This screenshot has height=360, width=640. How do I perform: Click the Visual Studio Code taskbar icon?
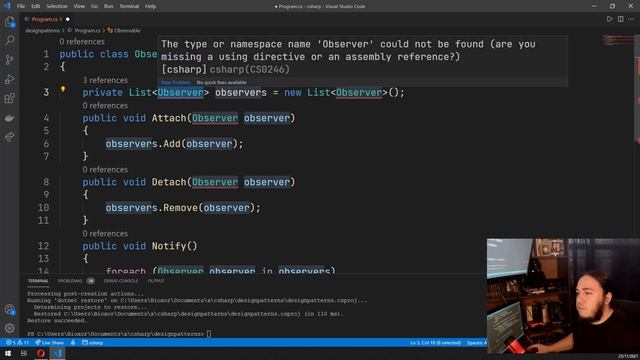[57, 353]
